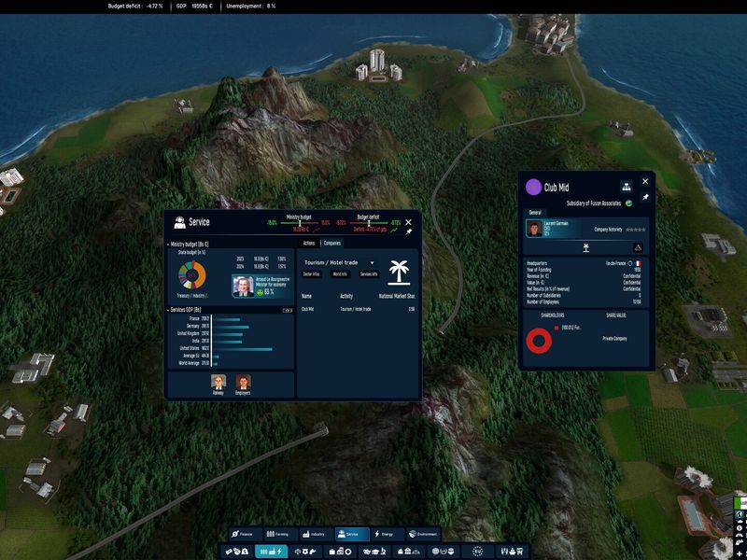
Task: Click the red trend arrow under Ministry budget
Action: coord(317,230)
